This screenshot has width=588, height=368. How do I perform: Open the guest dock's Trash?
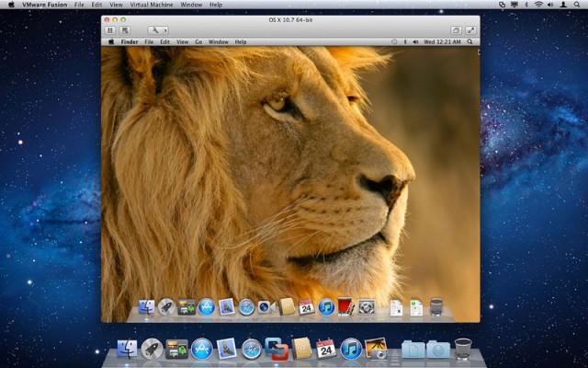pyautogui.click(x=436, y=307)
